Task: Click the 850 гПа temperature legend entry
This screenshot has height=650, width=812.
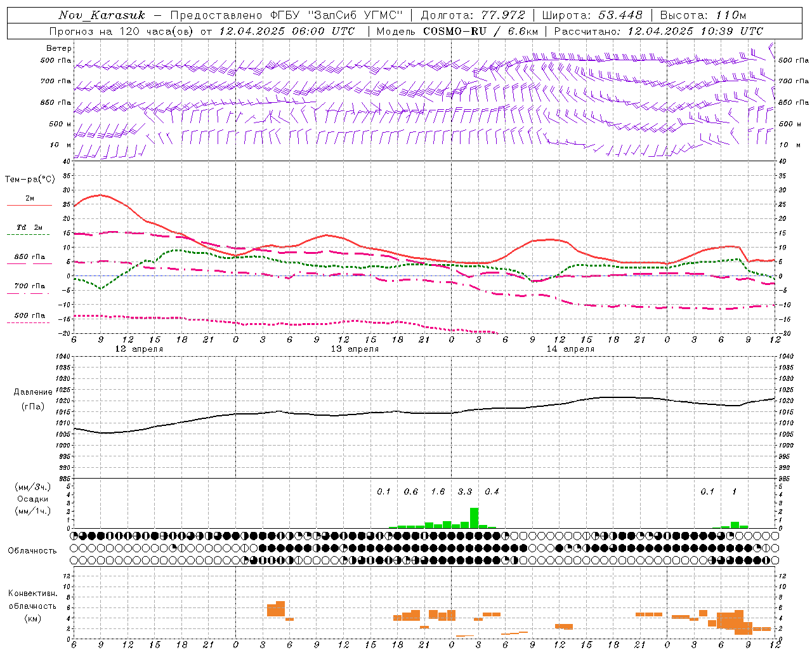Action: [x=29, y=257]
